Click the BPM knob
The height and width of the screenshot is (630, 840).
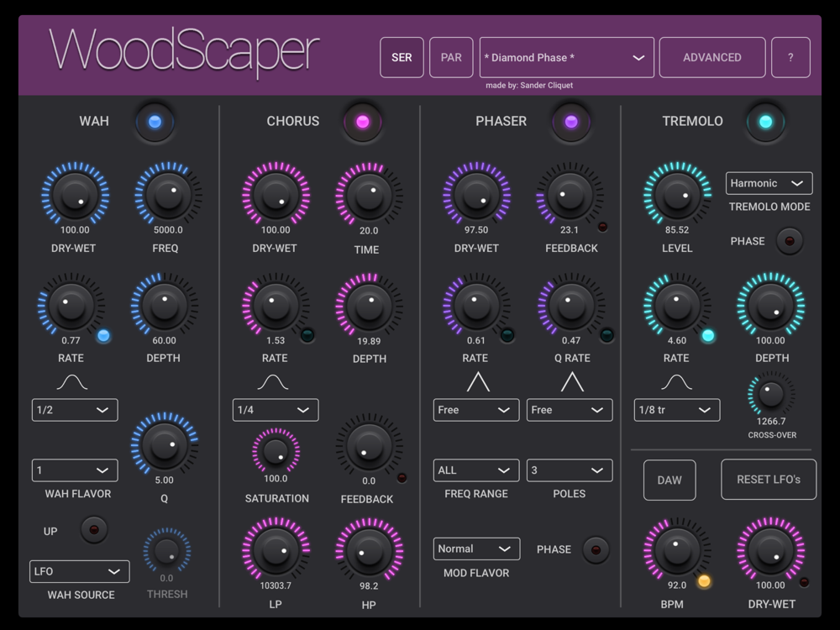pos(677,550)
